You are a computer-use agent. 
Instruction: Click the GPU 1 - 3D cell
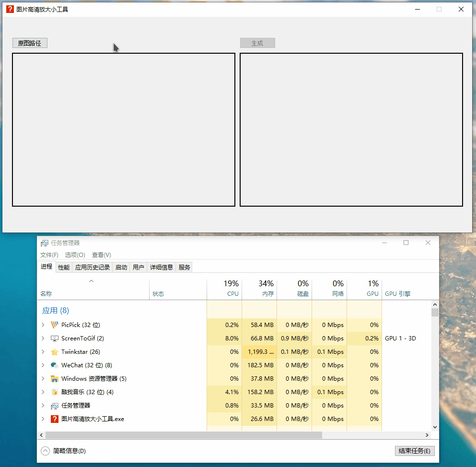[400, 338]
